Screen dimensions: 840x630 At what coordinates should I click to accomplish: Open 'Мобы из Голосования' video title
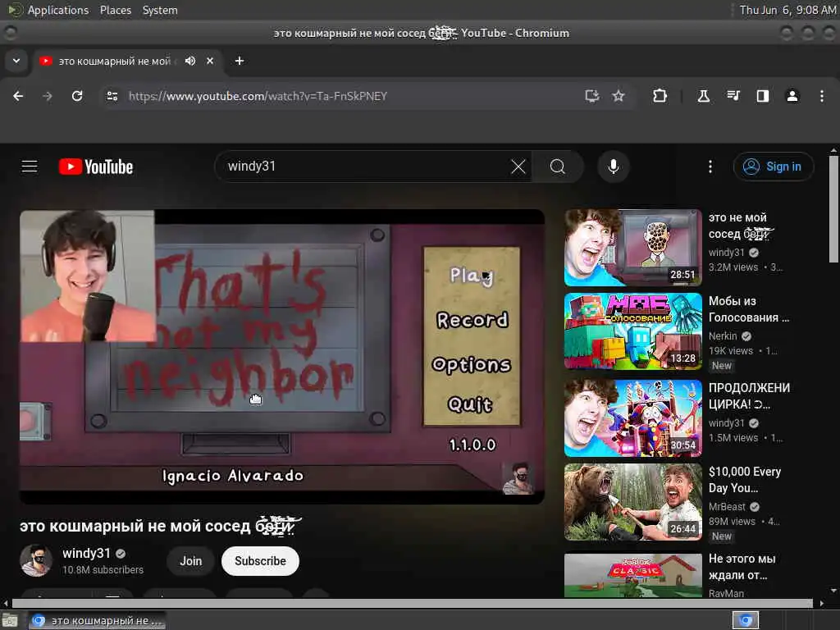coord(749,309)
